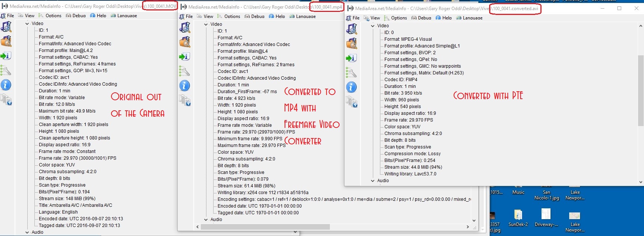The image size is (644, 236).
Task: Click scroll-down arrow in converted.avi window
Action: point(641,182)
